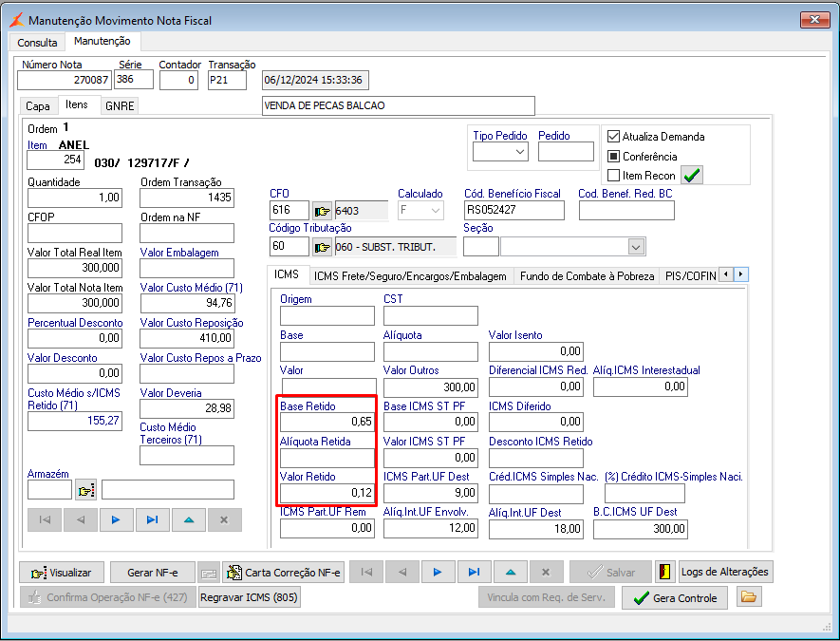840x641 pixels.
Task: Click the Gera Controle button
Action: pyautogui.click(x=675, y=598)
